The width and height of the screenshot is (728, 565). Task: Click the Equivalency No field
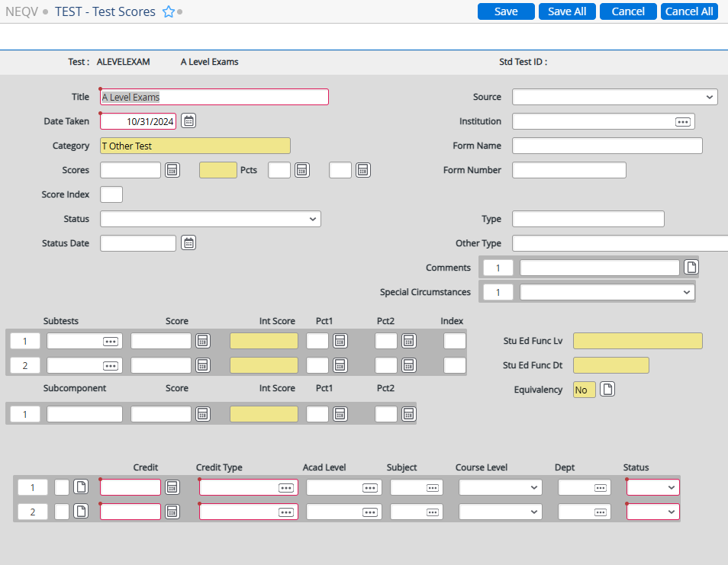[x=585, y=390]
